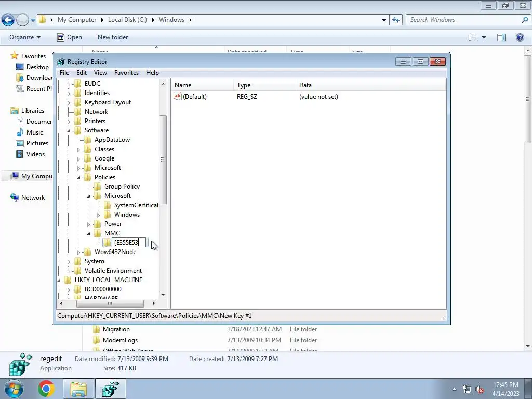
Task: Open the recent locations dropdown arrow
Action: pyautogui.click(x=33, y=20)
